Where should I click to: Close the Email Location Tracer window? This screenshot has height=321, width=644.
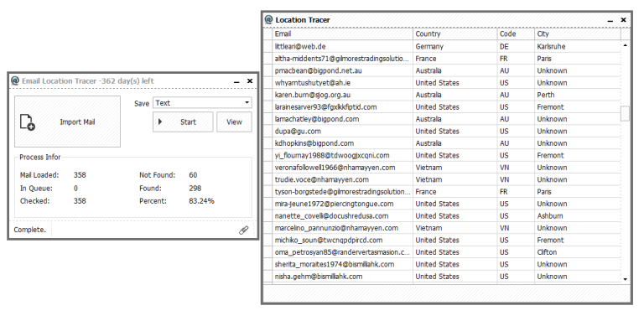pos(250,80)
